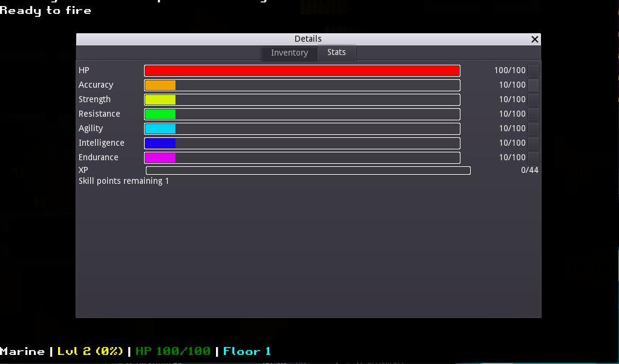Click the 'Agility' stat label
Viewport: 619px width, 364px height.
[91, 129]
